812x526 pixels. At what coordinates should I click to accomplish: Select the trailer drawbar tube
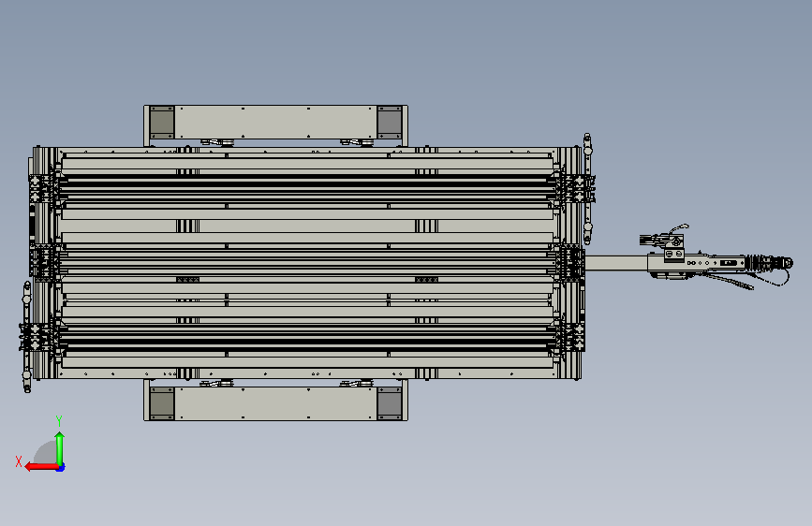[616, 262]
